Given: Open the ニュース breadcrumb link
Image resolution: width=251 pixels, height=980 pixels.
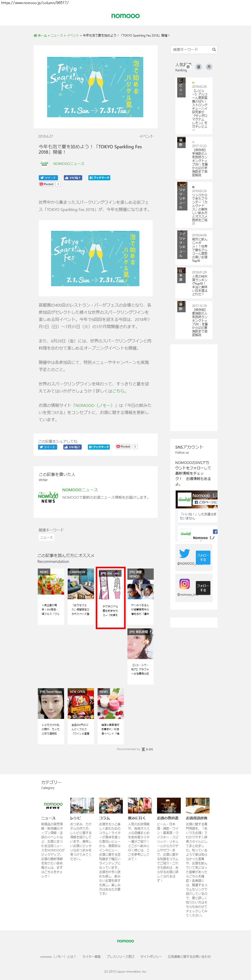Looking at the screenshot, I should point(57,35).
